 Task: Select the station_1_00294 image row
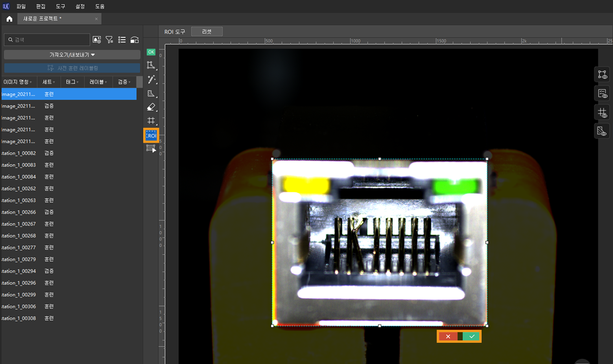click(69, 271)
